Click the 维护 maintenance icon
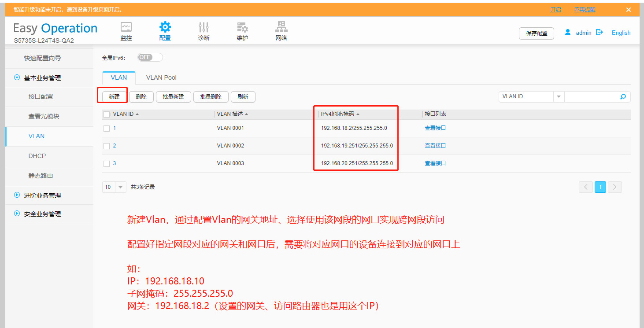644x328 pixels. [242, 30]
